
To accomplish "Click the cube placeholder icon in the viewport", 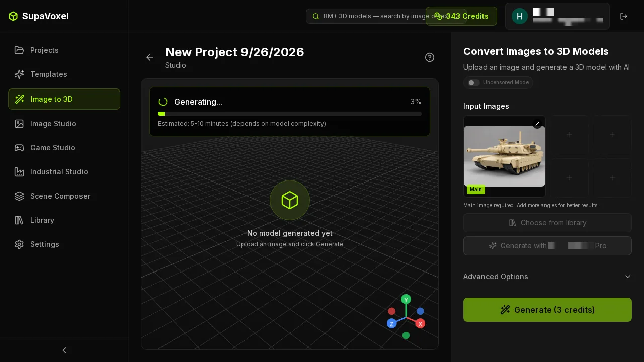I will [x=290, y=200].
